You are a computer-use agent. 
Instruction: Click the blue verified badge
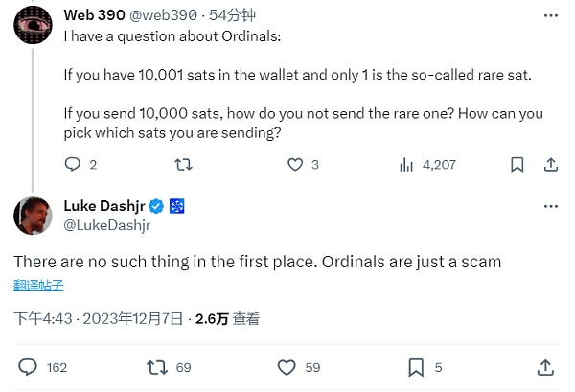(x=156, y=206)
